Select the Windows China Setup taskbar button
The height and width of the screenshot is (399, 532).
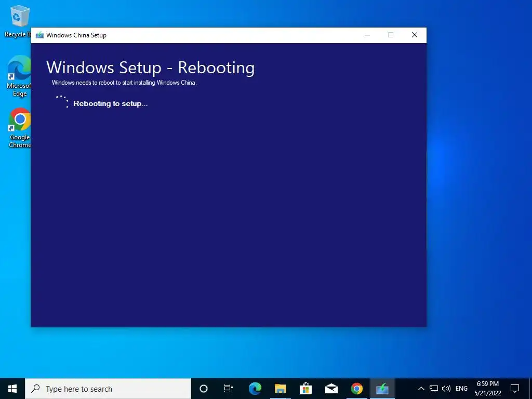tap(382, 389)
